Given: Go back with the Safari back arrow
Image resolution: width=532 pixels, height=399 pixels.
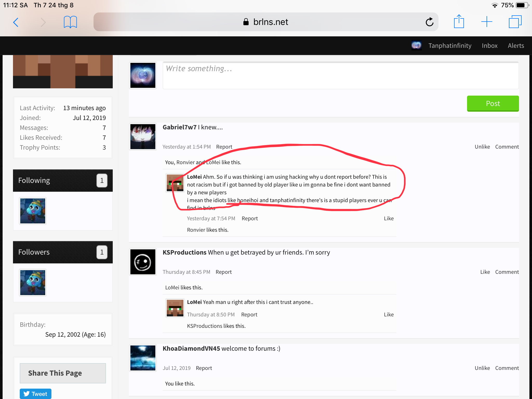Looking at the screenshot, I should click(16, 22).
